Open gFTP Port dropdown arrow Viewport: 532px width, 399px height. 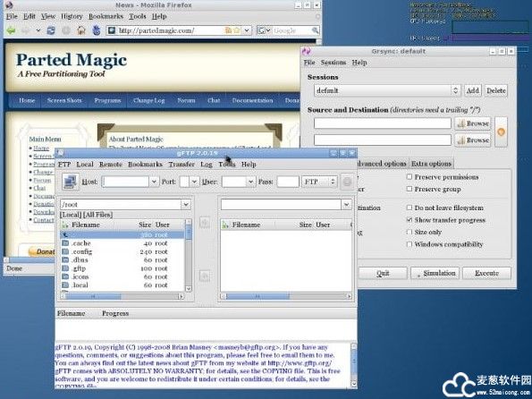pyautogui.click(x=194, y=182)
